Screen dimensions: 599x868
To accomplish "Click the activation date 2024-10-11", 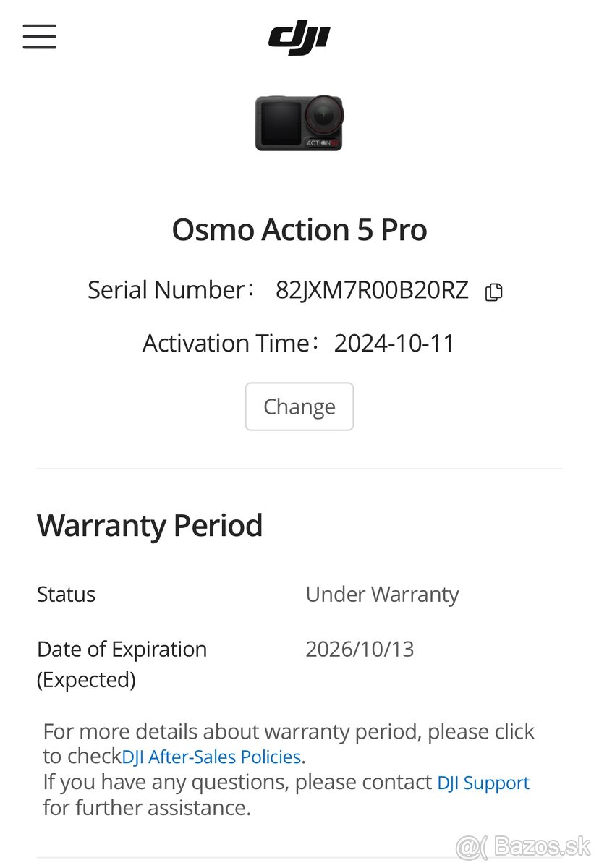I will (395, 343).
